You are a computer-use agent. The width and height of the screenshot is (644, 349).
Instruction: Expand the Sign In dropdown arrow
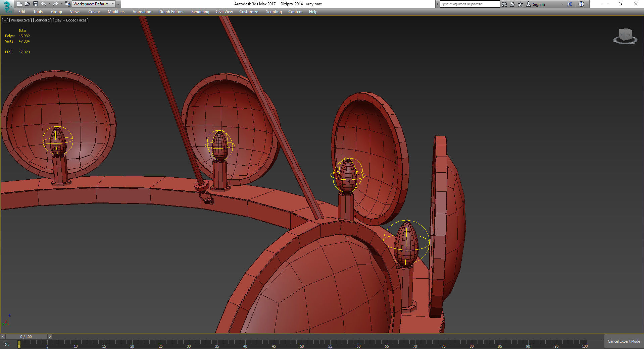pyautogui.click(x=562, y=4)
